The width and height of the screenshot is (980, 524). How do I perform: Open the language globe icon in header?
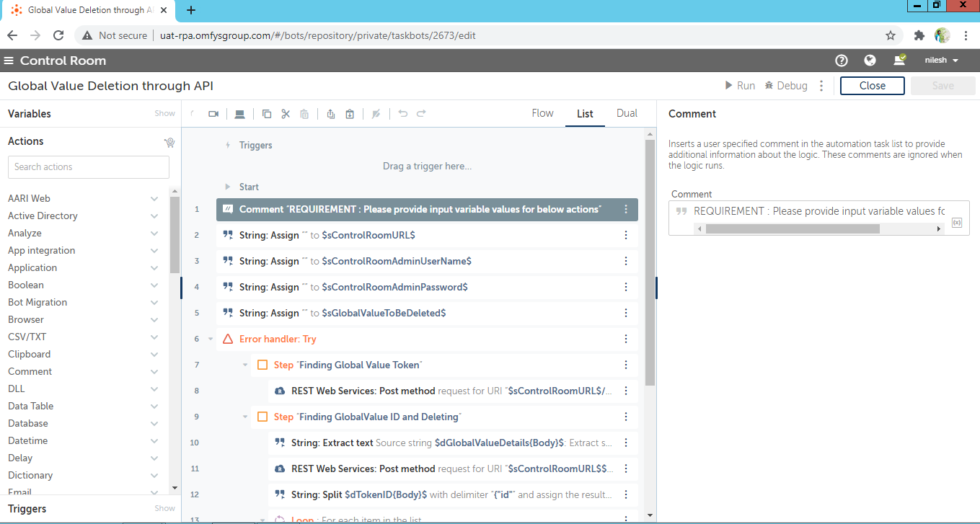(870, 61)
